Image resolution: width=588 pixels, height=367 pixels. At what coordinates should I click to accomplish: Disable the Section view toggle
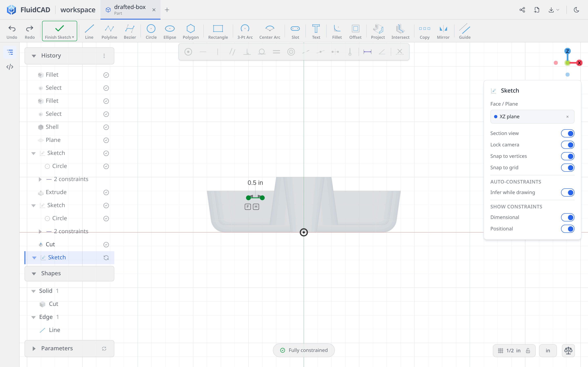568,133
